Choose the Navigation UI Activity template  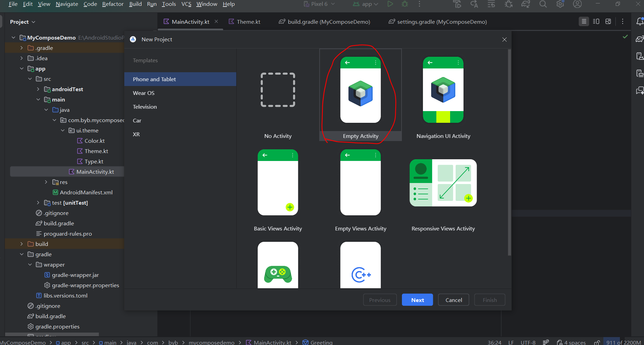(443, 95)
